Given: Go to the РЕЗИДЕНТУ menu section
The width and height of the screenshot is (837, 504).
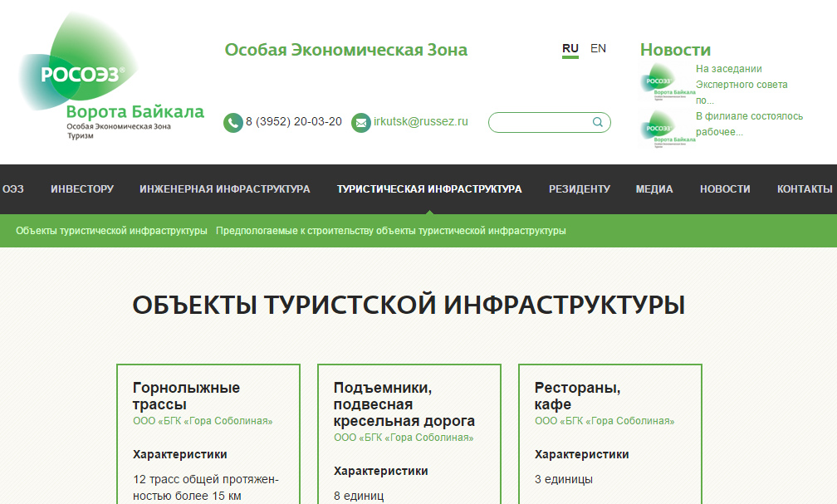Looking at the screenshot, I should point(579,189).
